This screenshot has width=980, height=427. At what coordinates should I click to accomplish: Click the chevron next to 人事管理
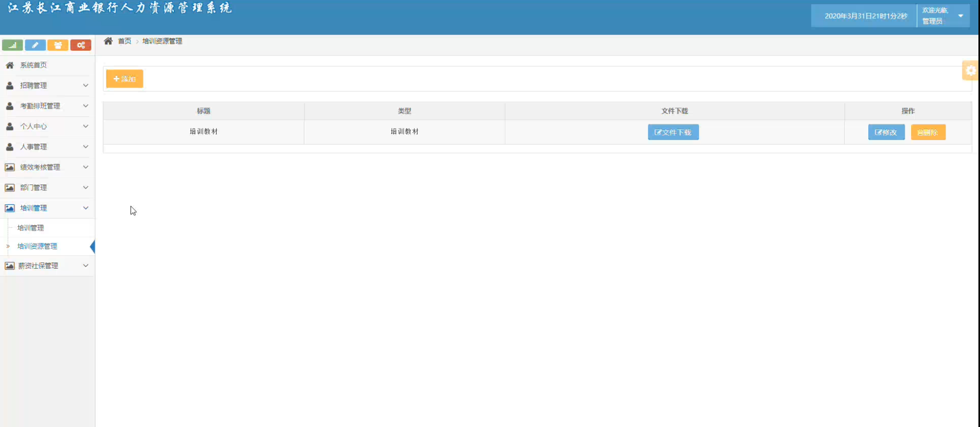86,146
